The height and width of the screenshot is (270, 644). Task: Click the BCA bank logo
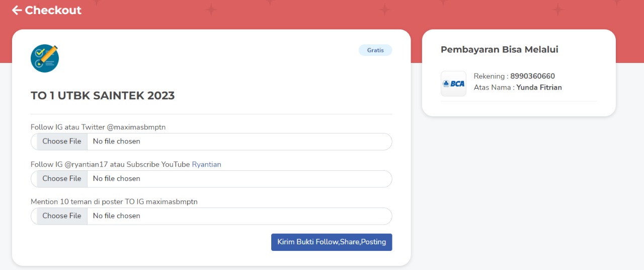pyautogui.click(x=453, y=84)
